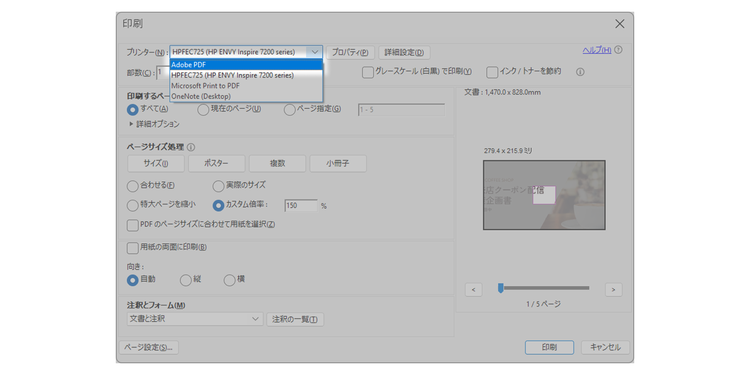Choose HPFEC725 HP ENVY Inspire printer option
Viewport: 750px width, 375px height.
coord(246,75)
